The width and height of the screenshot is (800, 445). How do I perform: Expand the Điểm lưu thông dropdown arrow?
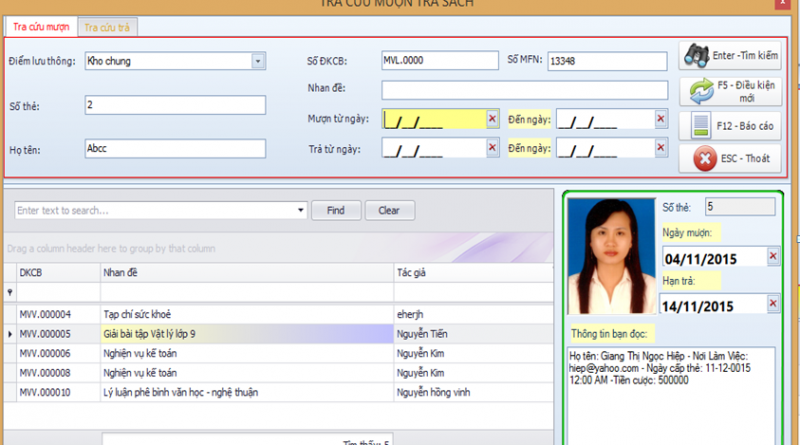pyautogui.click(x=258, y=61)
